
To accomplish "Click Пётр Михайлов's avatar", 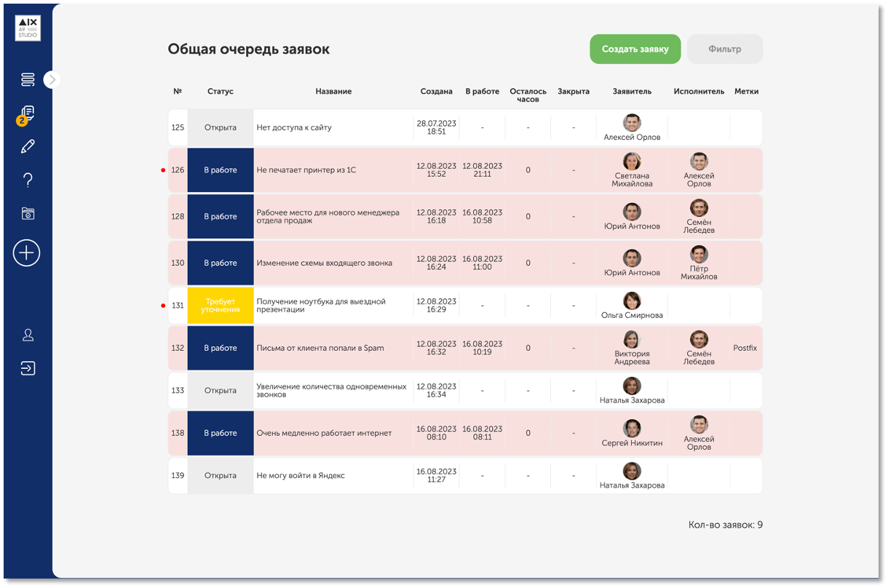I will pyautogui.click(x=699, y=255).
